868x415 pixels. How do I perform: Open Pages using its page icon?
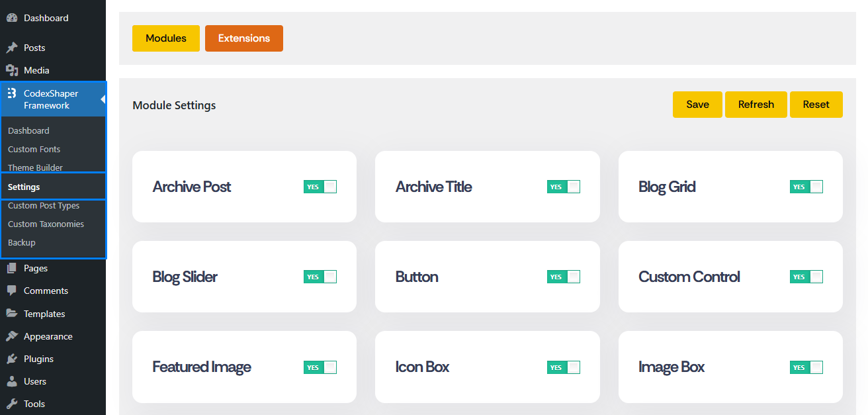[x=11, y=268]
